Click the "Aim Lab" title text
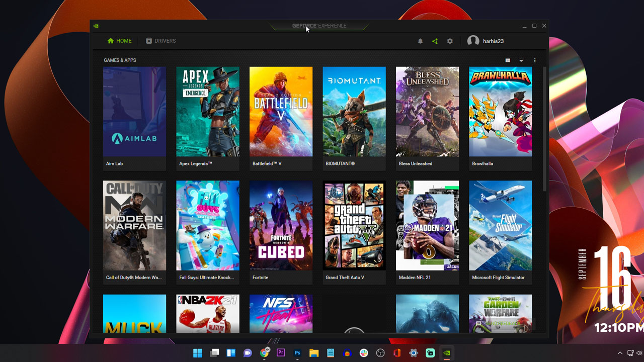This screenshot has width=644, height=362. coord(114,164)
